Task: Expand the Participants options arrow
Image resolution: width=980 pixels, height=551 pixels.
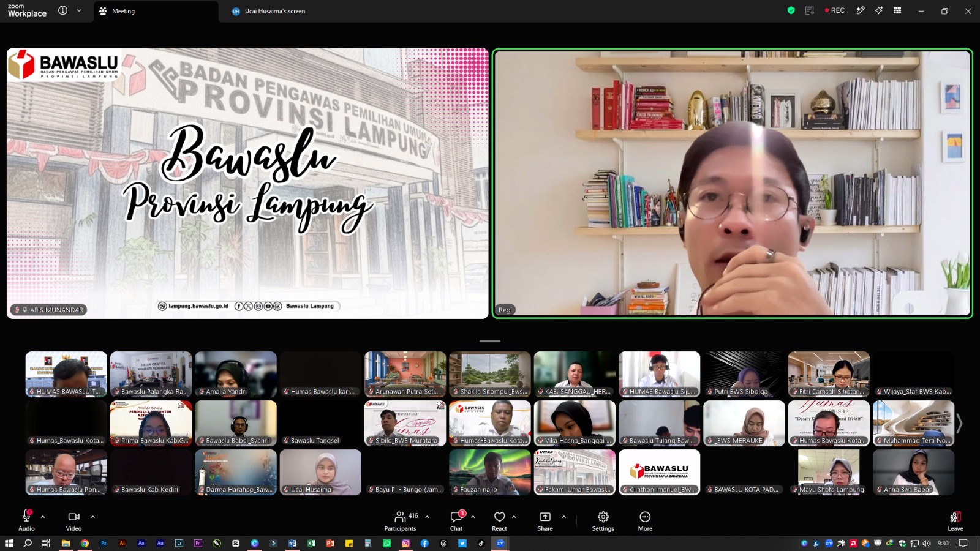Action: tap(427, 517)
